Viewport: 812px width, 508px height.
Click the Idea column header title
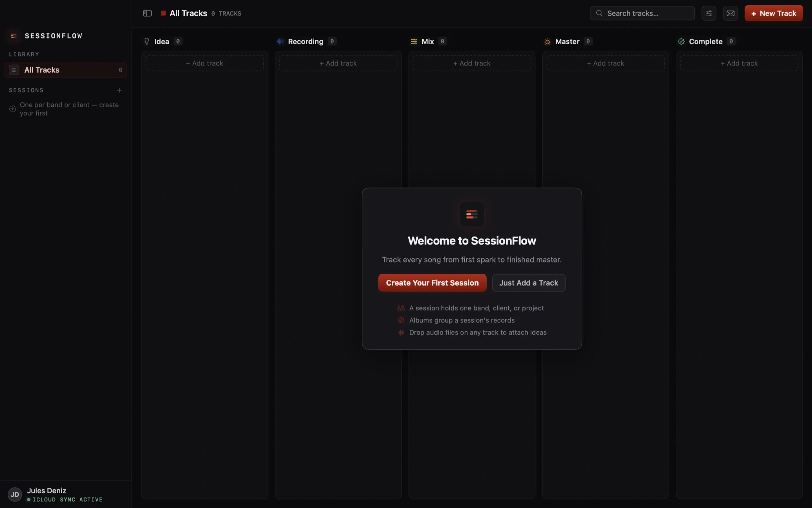(162, 41)
